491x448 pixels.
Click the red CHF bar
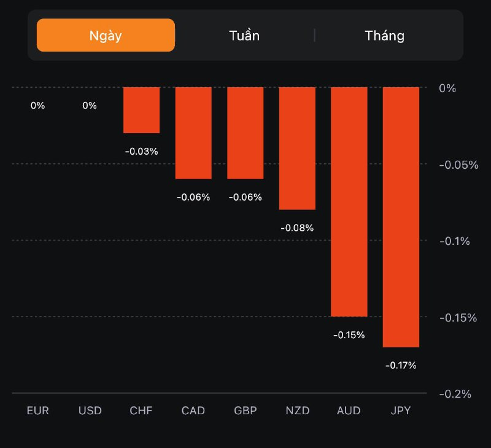coord(142,110)
